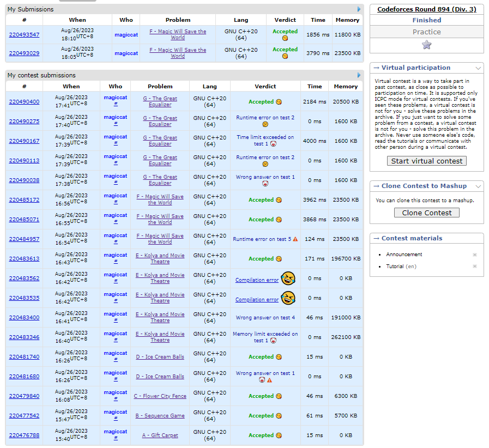Collapse the Clone Contest to Mashup panel
Image resolution: width=489 pixels, height=448 pixels.
point(478,186)
